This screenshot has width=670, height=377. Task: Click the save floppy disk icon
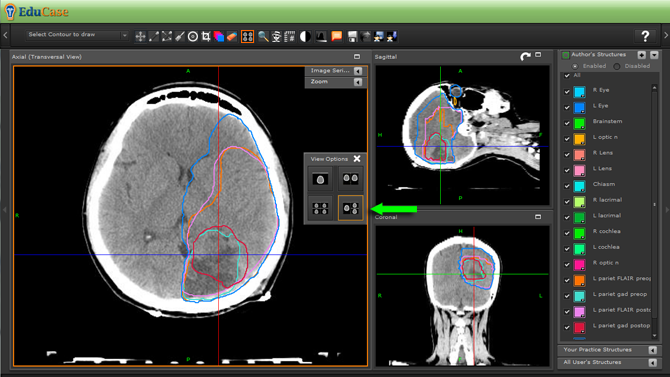(x=352, y=37)
